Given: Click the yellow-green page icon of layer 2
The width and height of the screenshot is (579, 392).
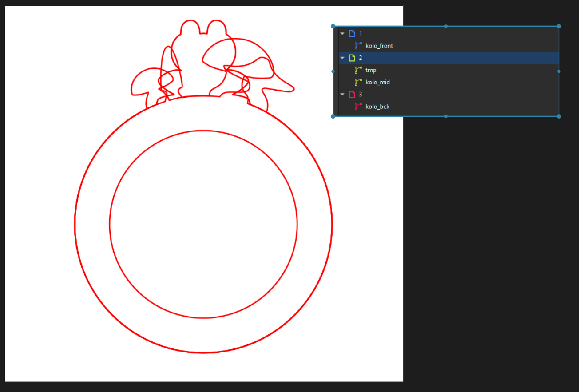Looking at the screenshot, I should point(352,58).
